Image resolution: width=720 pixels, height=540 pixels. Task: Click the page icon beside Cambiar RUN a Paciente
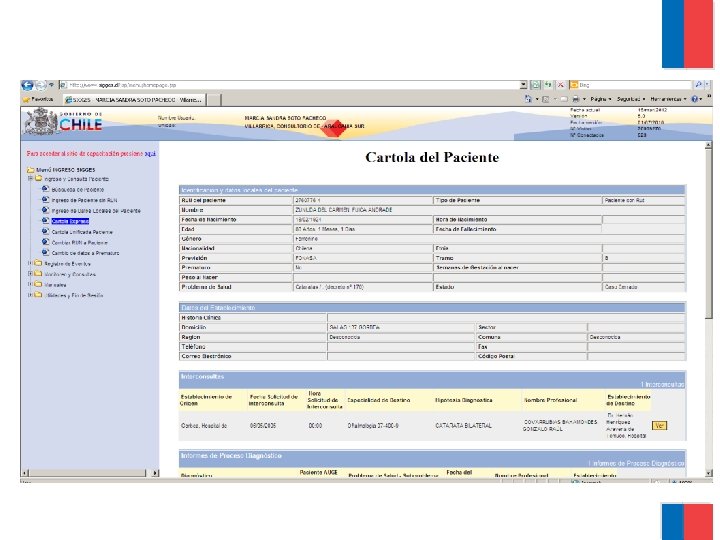45,242
